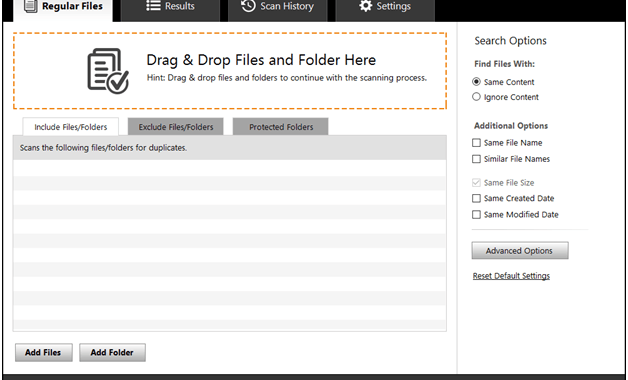Click the Regular Files document icon

point(31,6)
